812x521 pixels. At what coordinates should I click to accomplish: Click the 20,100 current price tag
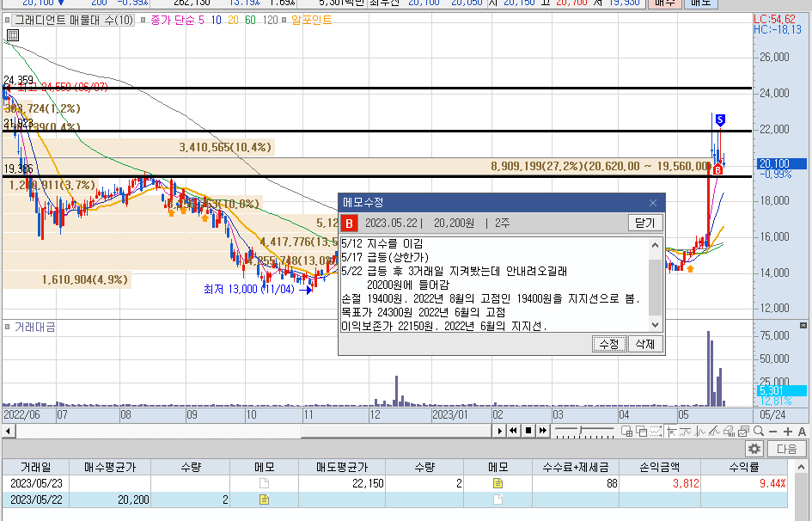pos(781,163)
